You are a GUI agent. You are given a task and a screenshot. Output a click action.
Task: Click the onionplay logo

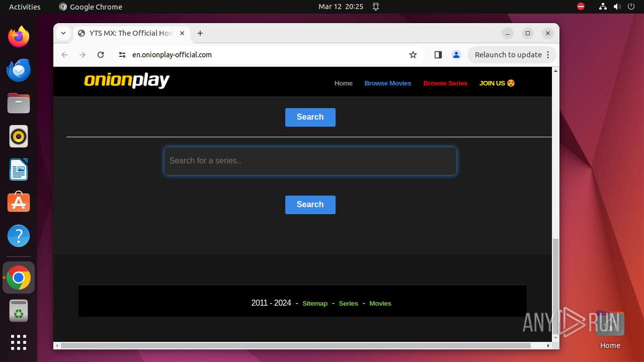point(127,80)
